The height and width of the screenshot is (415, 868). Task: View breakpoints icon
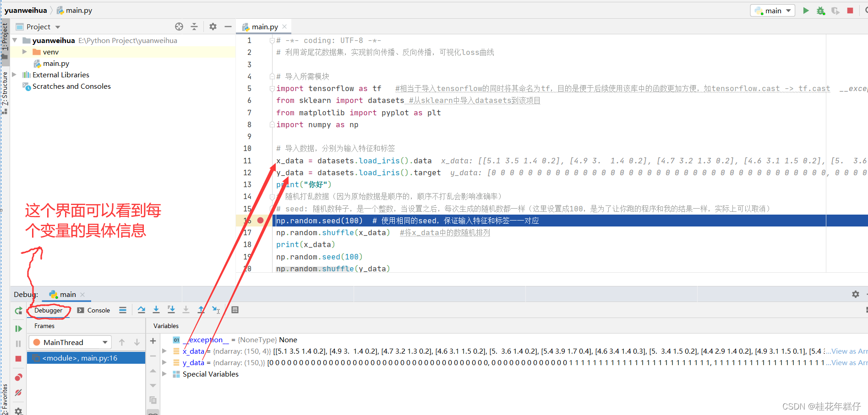(18, 377)
